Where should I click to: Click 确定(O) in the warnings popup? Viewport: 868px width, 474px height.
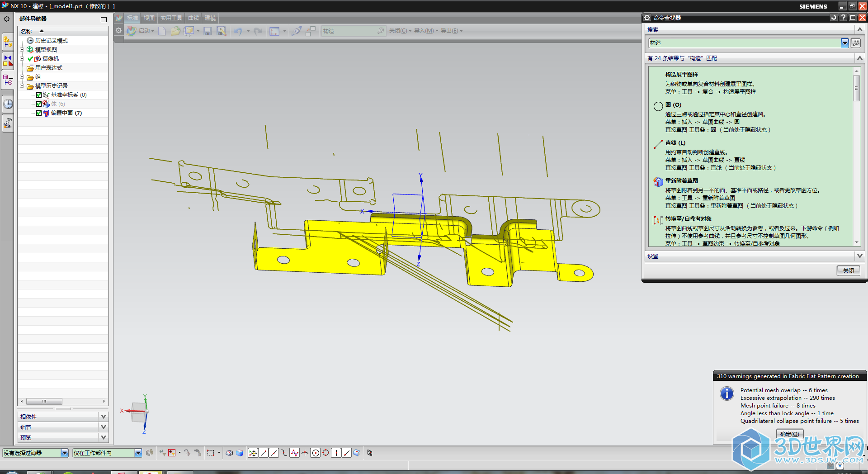pos(789,434)
